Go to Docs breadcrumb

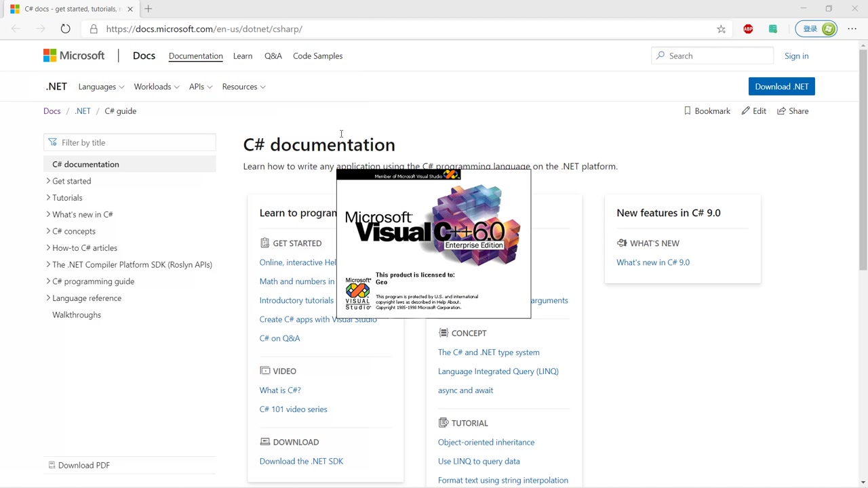click(52, 111)
